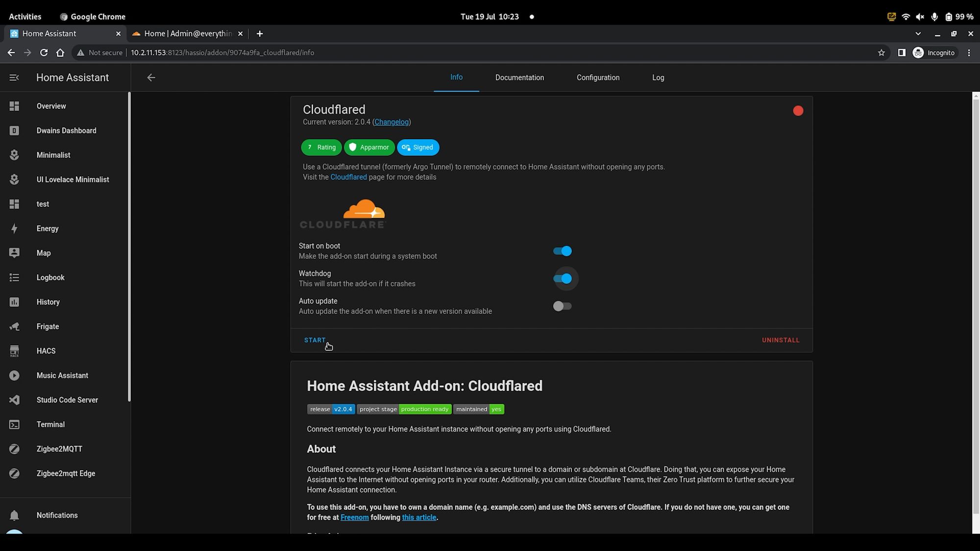The height and width of the screenshot is (551, 980).
Task: Go back using the add-on page arrow
Action: pyautogui.click(x=151, y=77)
